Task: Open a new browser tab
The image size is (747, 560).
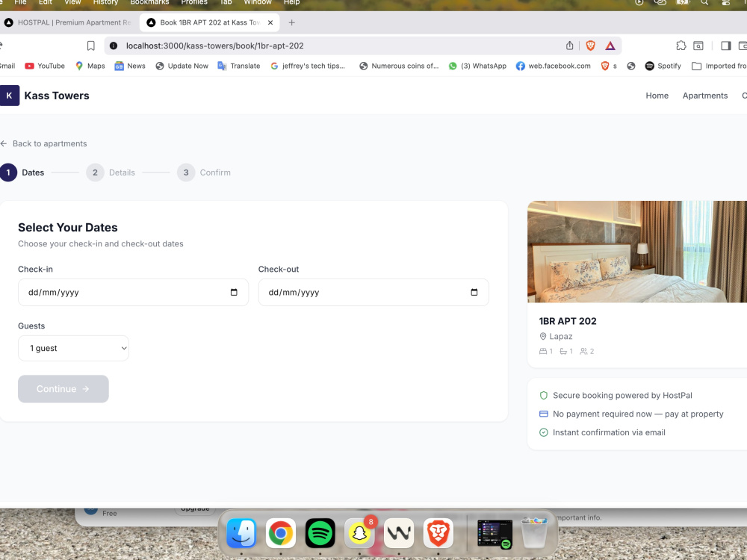Action: 291,22
